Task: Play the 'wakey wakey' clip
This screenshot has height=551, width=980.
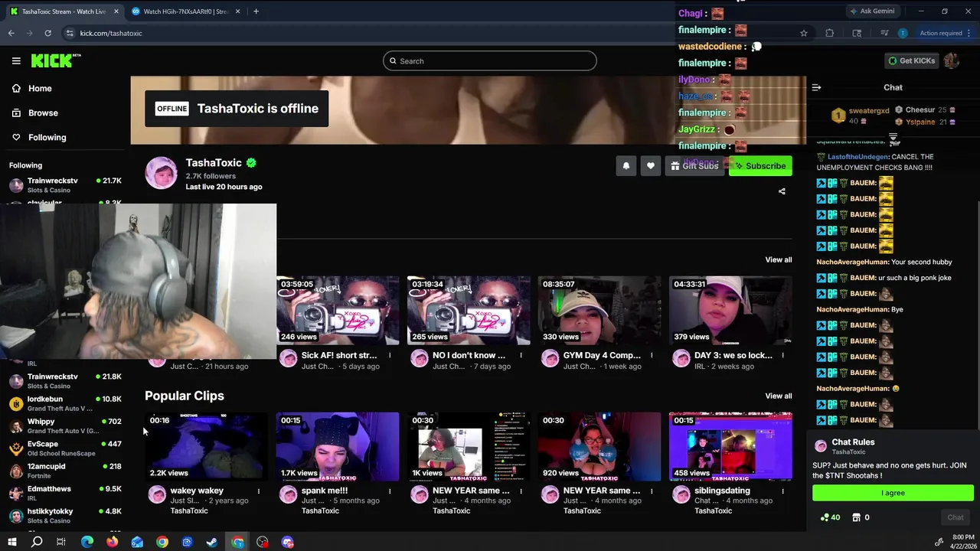Action: (207, 447)
